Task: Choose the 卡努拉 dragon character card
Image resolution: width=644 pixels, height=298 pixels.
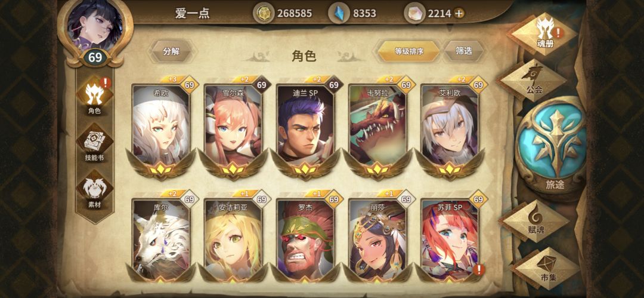Action: click(x=378, y=128)
